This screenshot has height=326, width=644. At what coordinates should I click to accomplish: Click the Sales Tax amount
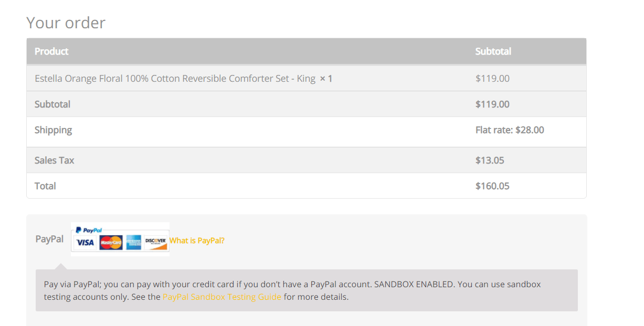coord(490,160)
